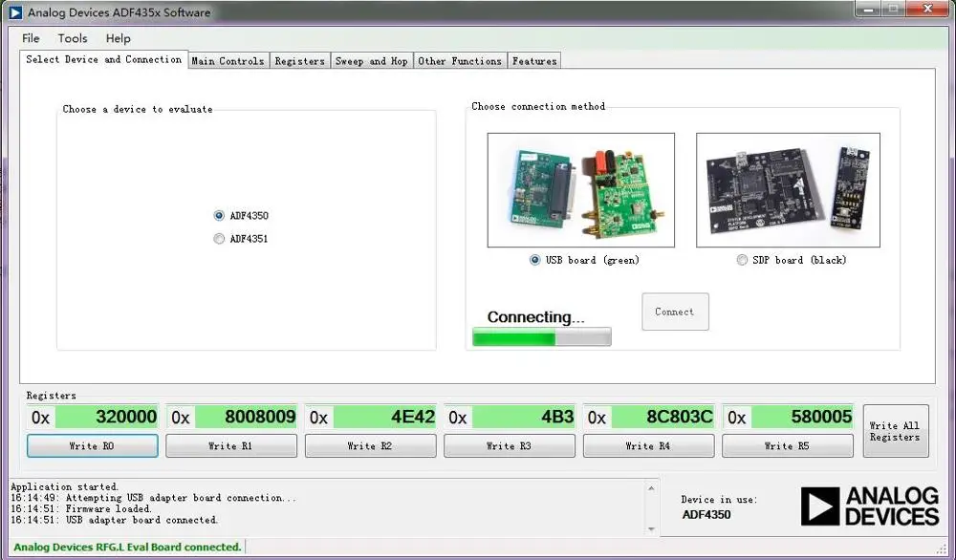Screen dimensions: 956x560
Task: Click the Connect button
Action: (x=675, y=312)
